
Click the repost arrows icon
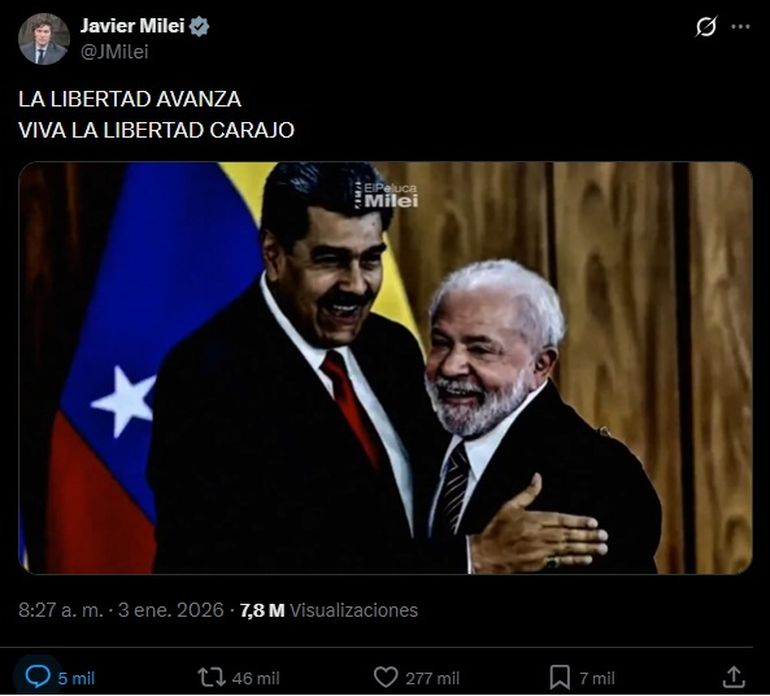pos(211,677)
